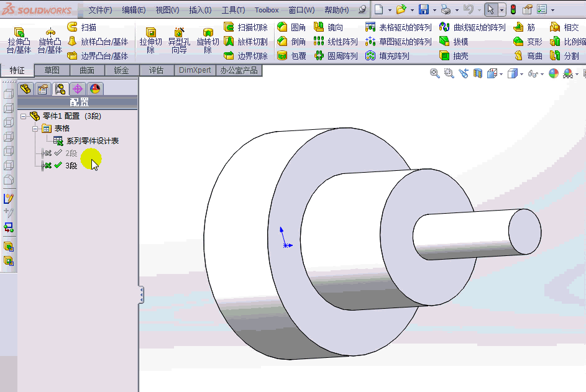Screen dimensions: 586x392
Task: Open the Toolbox menu
Action: [x=267, y=10]
